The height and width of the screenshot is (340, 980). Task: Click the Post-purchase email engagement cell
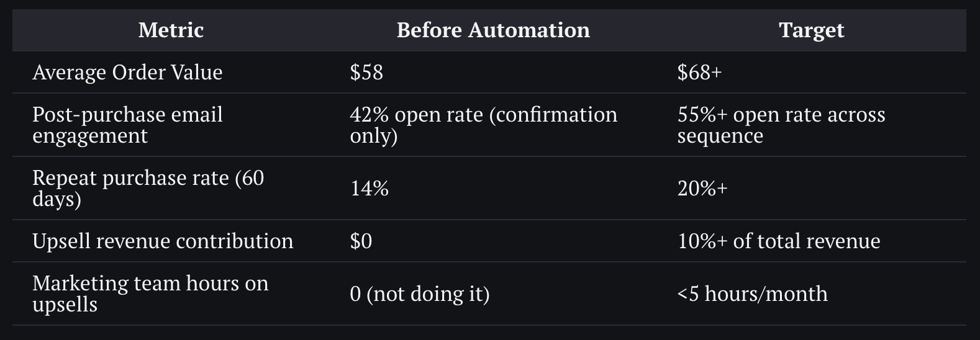127,125
